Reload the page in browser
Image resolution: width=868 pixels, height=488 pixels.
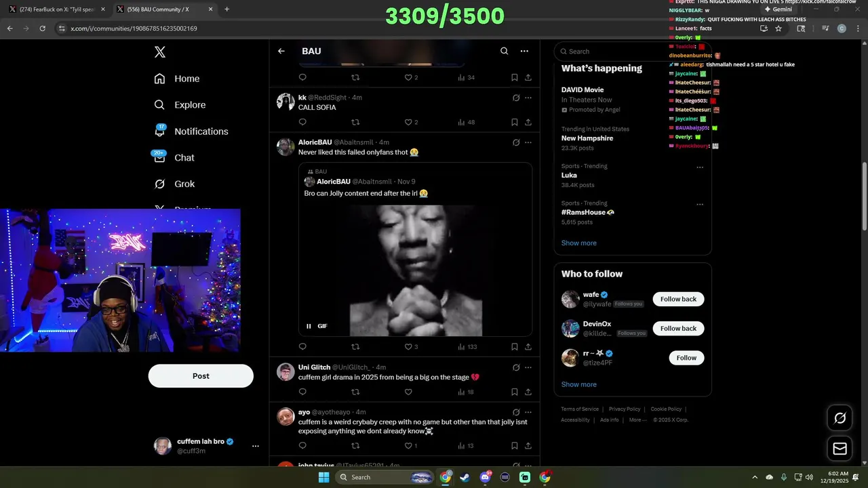click(x=42, y=28)
